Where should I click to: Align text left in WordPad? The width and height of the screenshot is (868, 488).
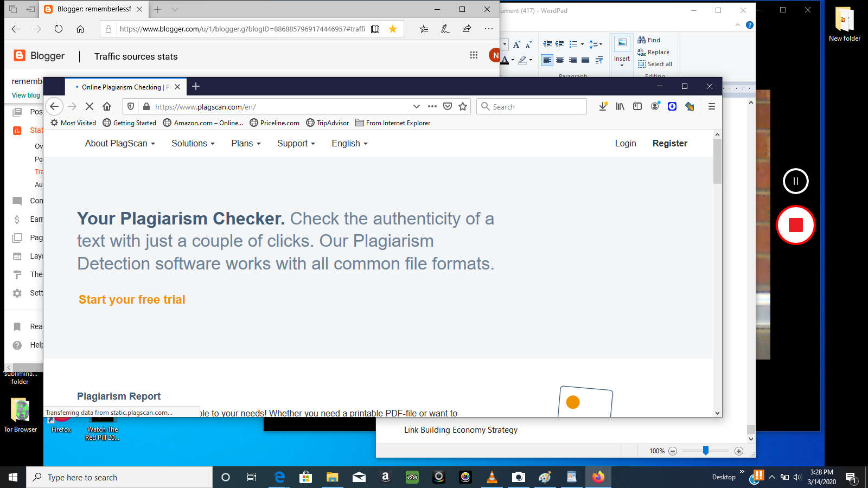(547, 60)
